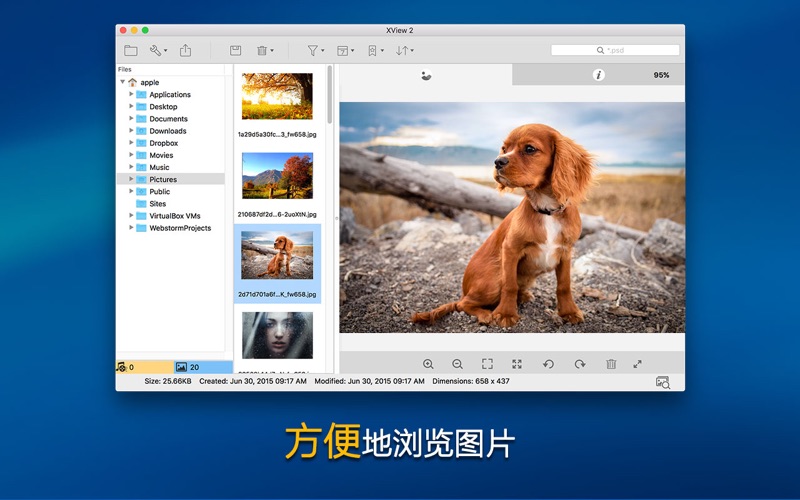Toggle the image count indicator showing 20
The height and width of the screenshot is (500, 800).
(203, 367)
